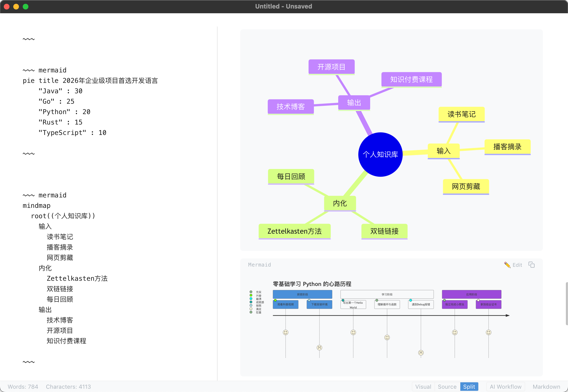Click the Words: 784 counter
Screen dimensions: 568x392
pos(23,387)
